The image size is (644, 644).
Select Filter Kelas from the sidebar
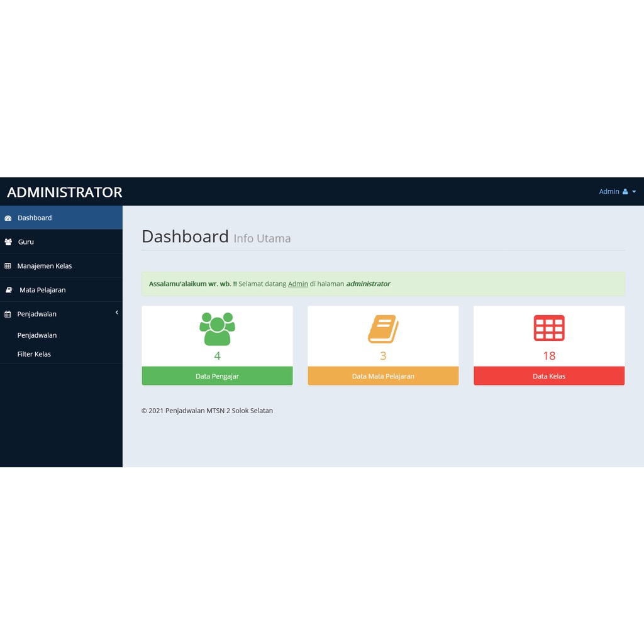click(33, 354)
